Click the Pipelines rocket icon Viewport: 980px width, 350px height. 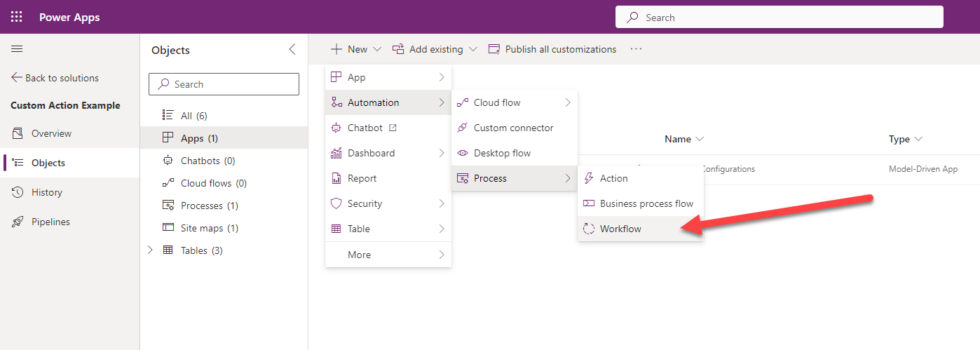coord(18,222)
